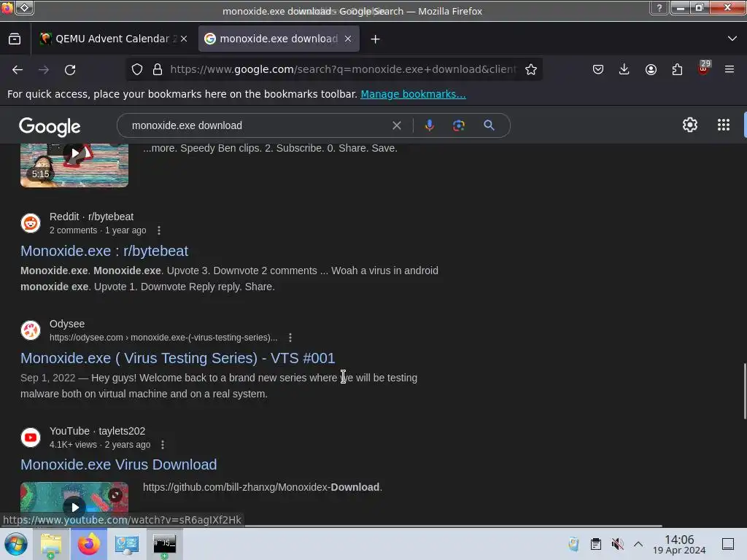Click the odysee.com URL breadcrumb

click(x=163, y=338)
